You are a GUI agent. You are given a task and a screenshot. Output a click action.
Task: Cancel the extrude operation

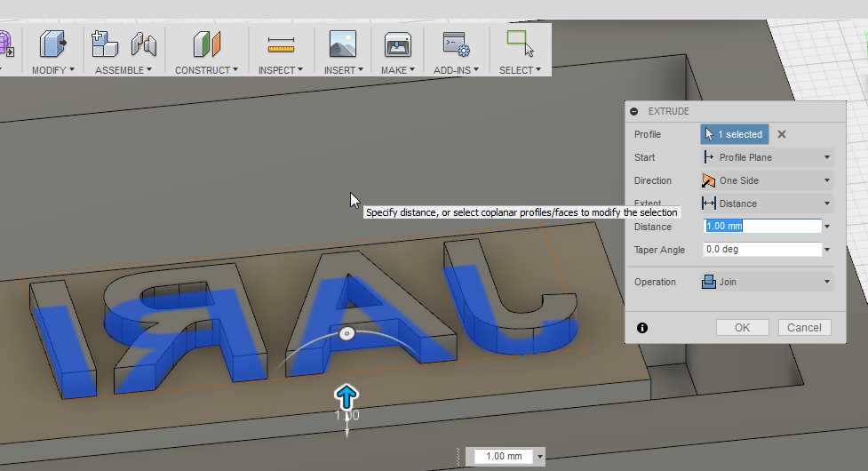[804, 328]
